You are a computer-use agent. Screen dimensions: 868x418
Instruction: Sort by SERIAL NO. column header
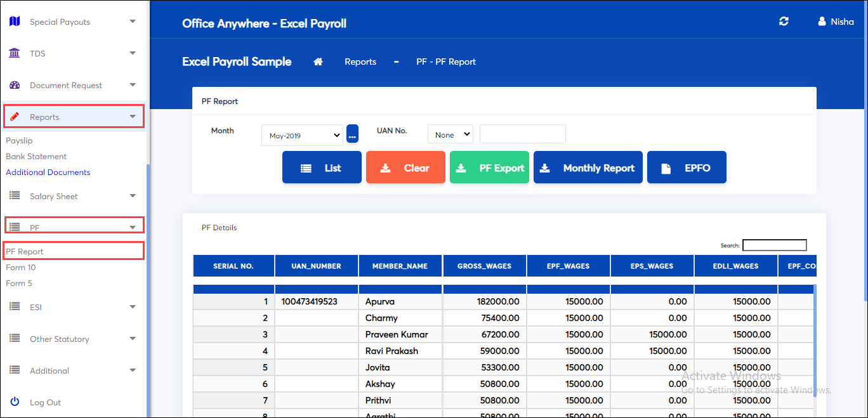click(x=233, y=266)
